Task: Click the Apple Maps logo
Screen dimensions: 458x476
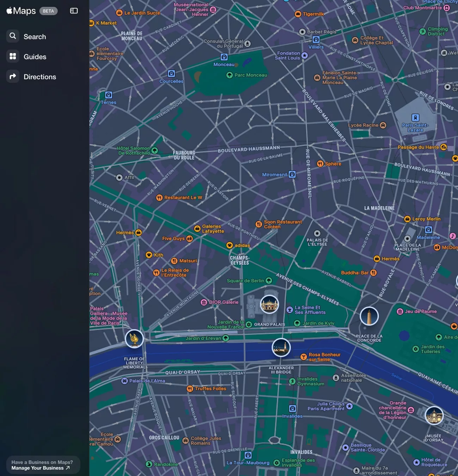Action: click(x=21, y=11)
